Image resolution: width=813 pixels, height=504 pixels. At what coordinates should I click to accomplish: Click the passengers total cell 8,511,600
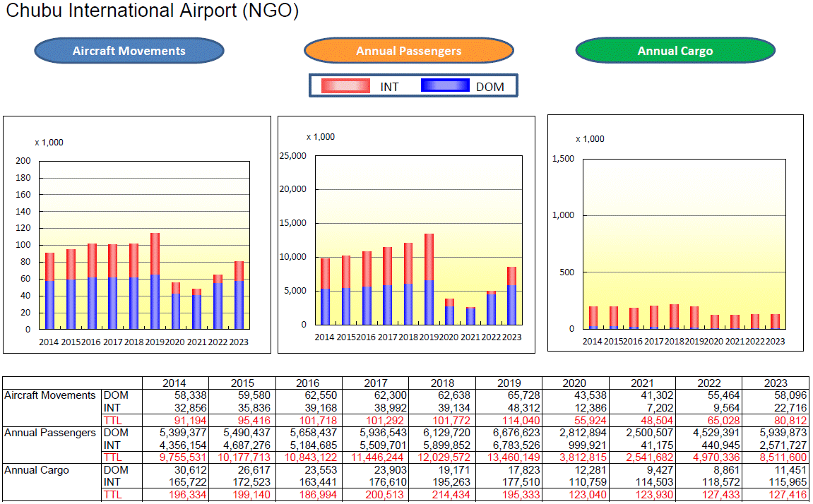coord(783,458)
